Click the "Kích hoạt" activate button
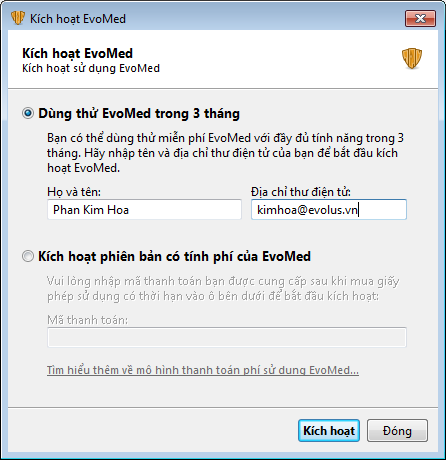446x460 pixels. pyautogui.click(x=329, y=431)
